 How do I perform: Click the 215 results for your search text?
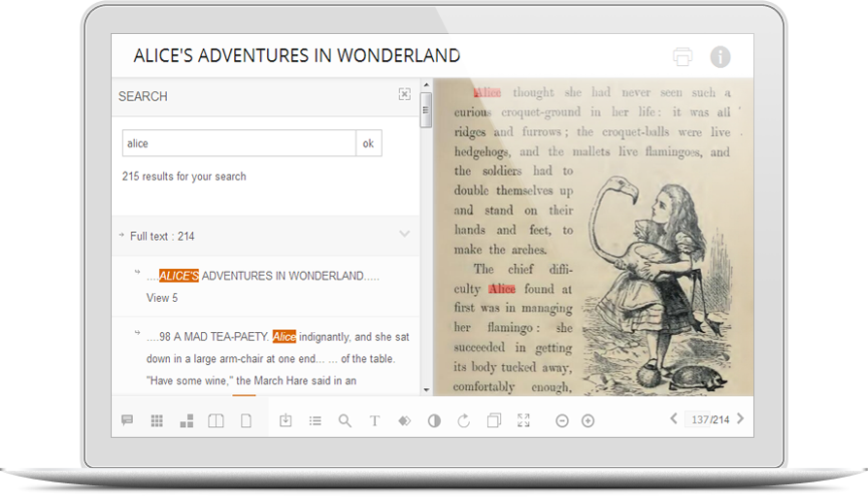tap(184, 177)
